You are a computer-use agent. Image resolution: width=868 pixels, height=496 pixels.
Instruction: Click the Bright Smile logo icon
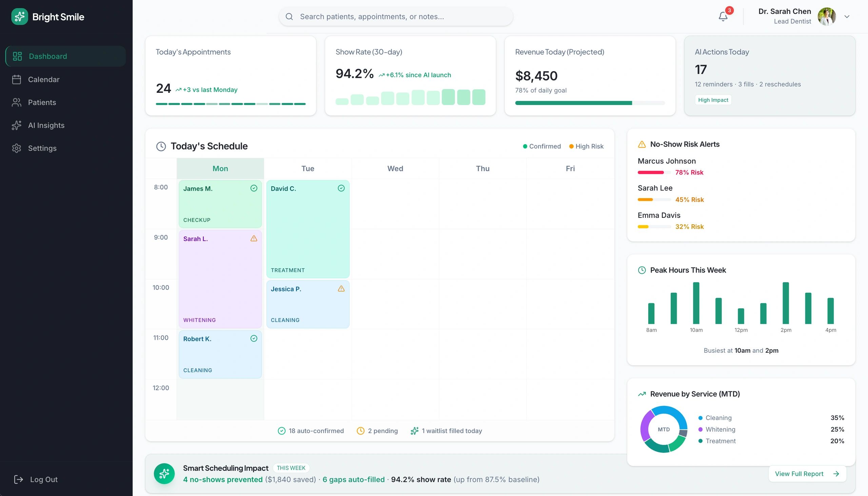click(x=19, y=16)
